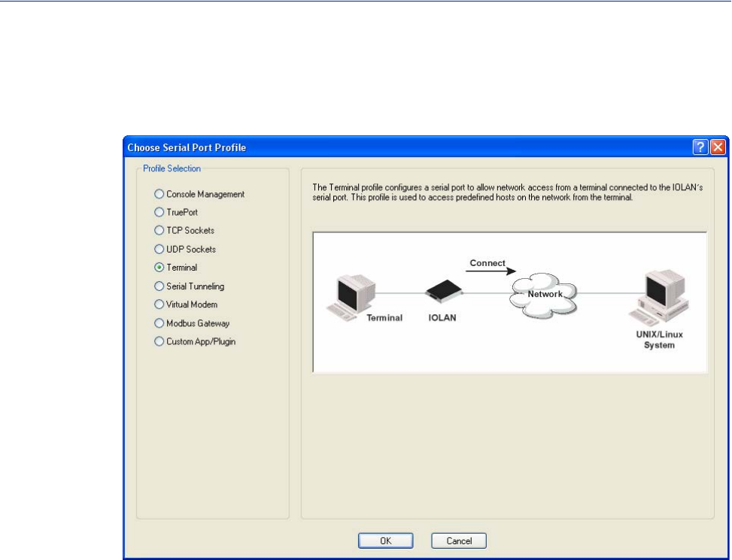The width and height of the screenshot is (732, 560).
Task: Click the Network cloud in diagram
Action: [543, 295]
